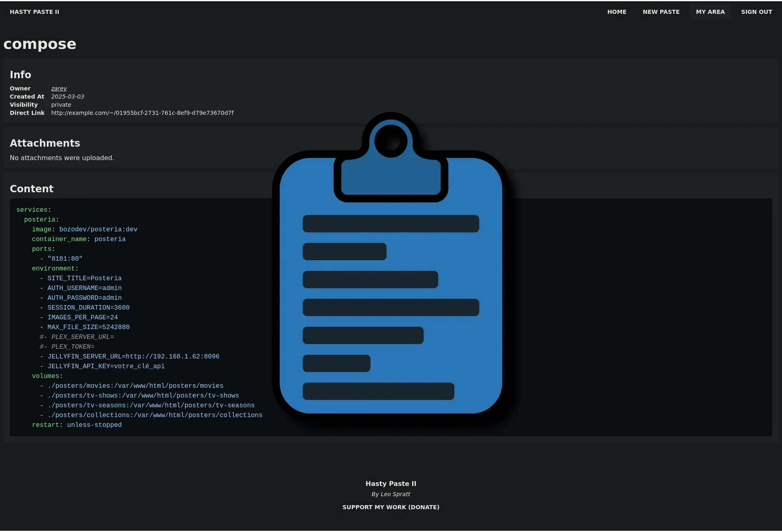
Task: Click the restart: unless-stopped line
Action: (x=77, y=425)
